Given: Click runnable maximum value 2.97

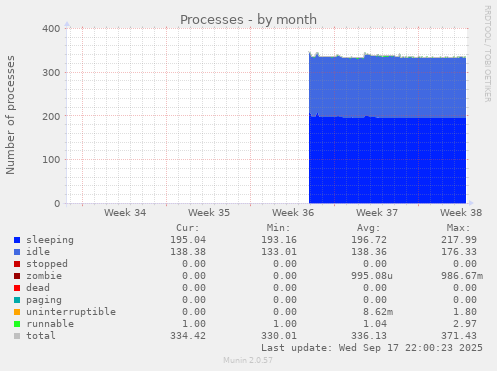Looking at the screenshot, I should [465, 324].
